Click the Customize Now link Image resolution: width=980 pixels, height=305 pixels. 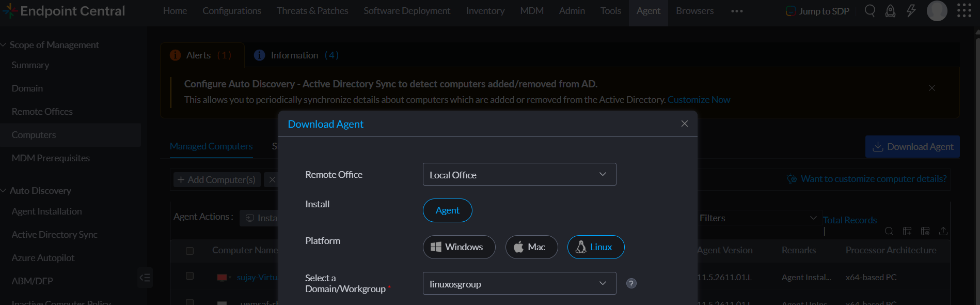pyautogui.click(x=699, y=100)
